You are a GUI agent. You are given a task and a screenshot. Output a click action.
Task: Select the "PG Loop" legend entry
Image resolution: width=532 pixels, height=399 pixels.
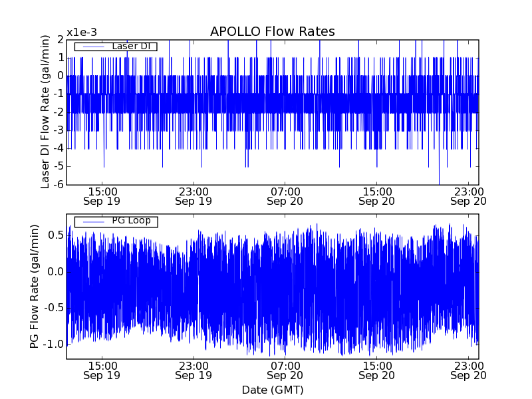pyautogui.click(x=116, y=221)
